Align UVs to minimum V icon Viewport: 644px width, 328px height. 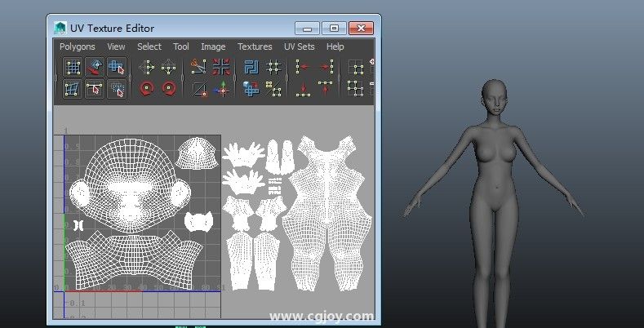pos(303,88)
